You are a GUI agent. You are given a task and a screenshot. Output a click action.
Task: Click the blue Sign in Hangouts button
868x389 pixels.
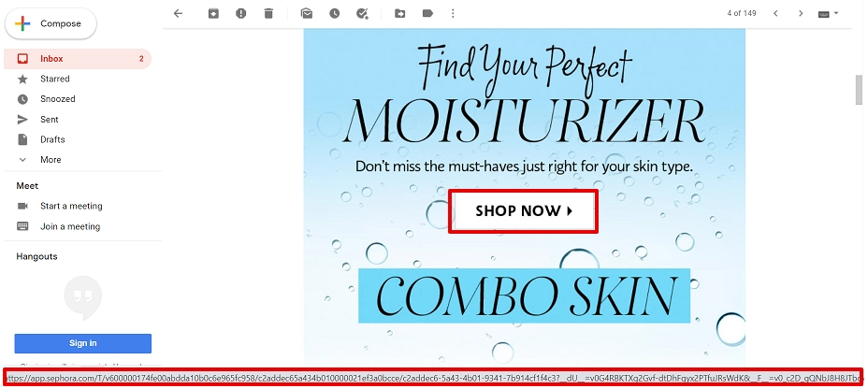(x=82, y=343)
